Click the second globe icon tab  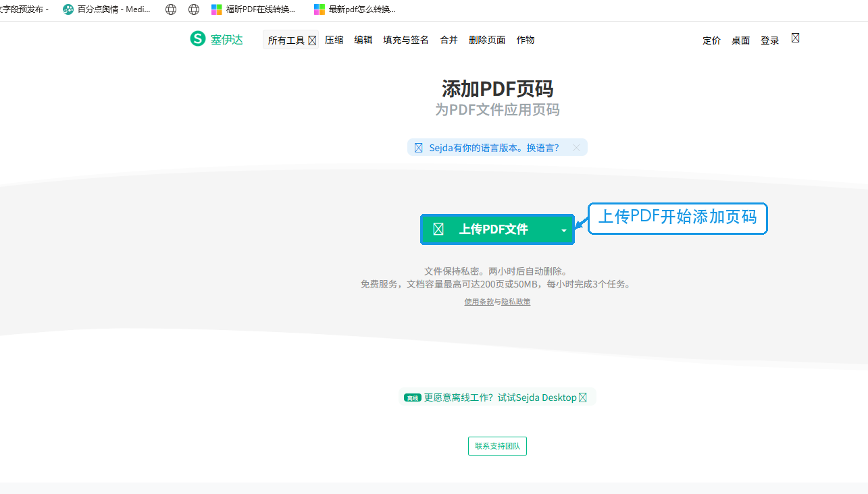pos(194,9)
